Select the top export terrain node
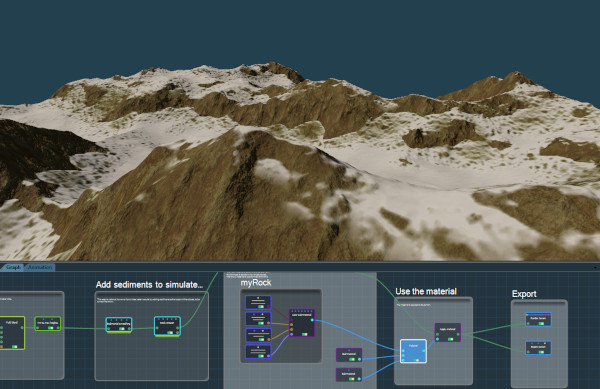This screenshot has width=600, height=389. tap(538, 319)
